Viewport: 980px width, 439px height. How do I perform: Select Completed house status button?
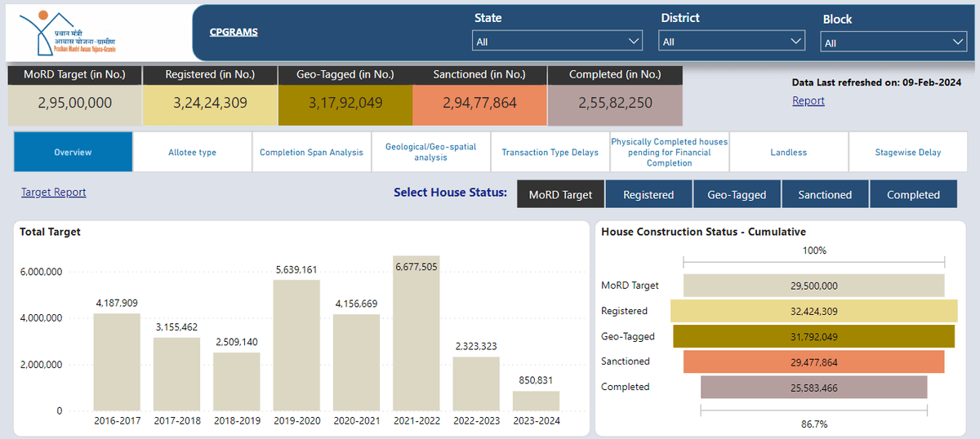913,195
